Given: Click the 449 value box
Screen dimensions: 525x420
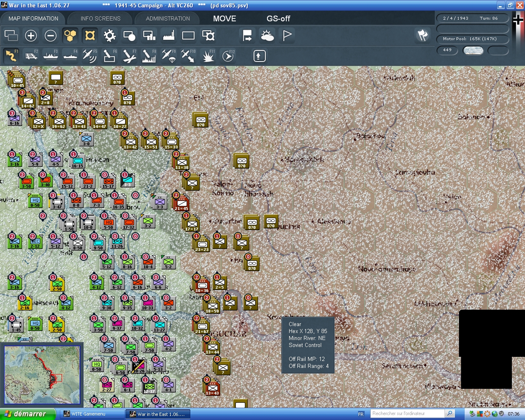Looking at the screenshot, I should pos(447,50).
